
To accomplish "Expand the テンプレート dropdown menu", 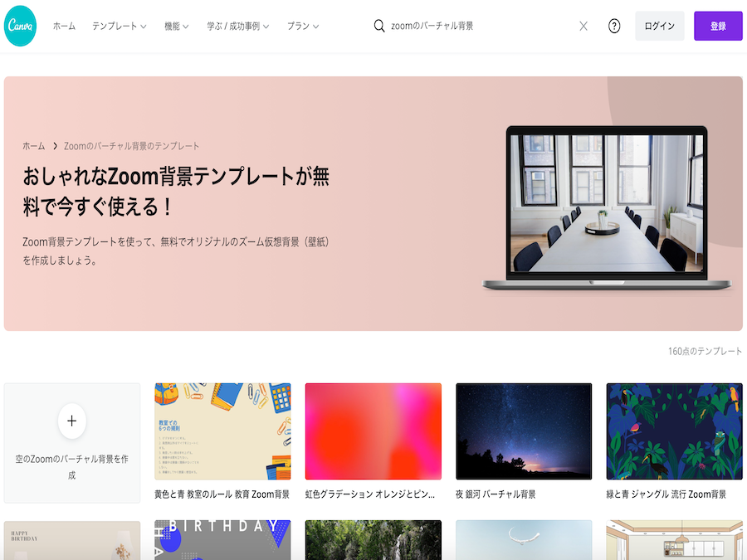I will (x=119, y=26).
